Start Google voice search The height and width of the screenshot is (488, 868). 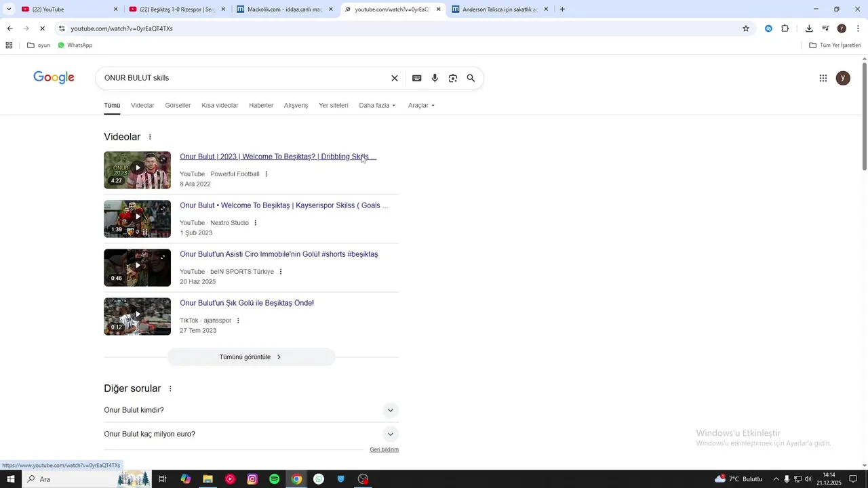pos(435,78)
